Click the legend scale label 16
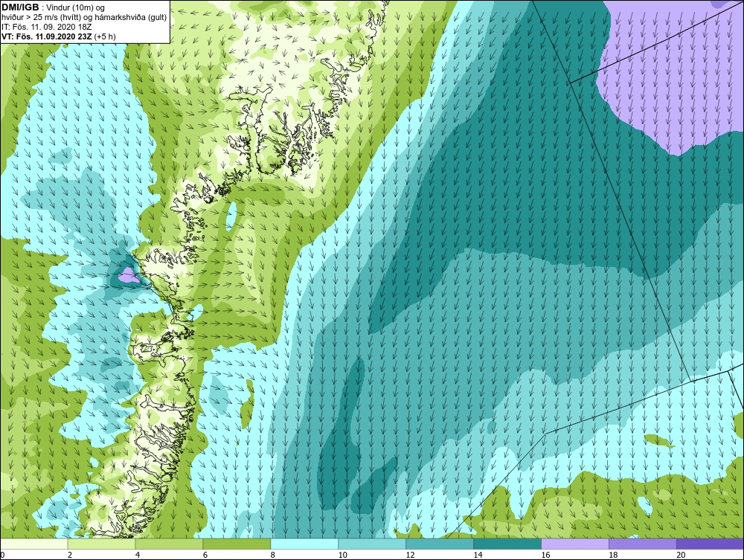This screenshot has width=744, height=560. tap(545, 555)
